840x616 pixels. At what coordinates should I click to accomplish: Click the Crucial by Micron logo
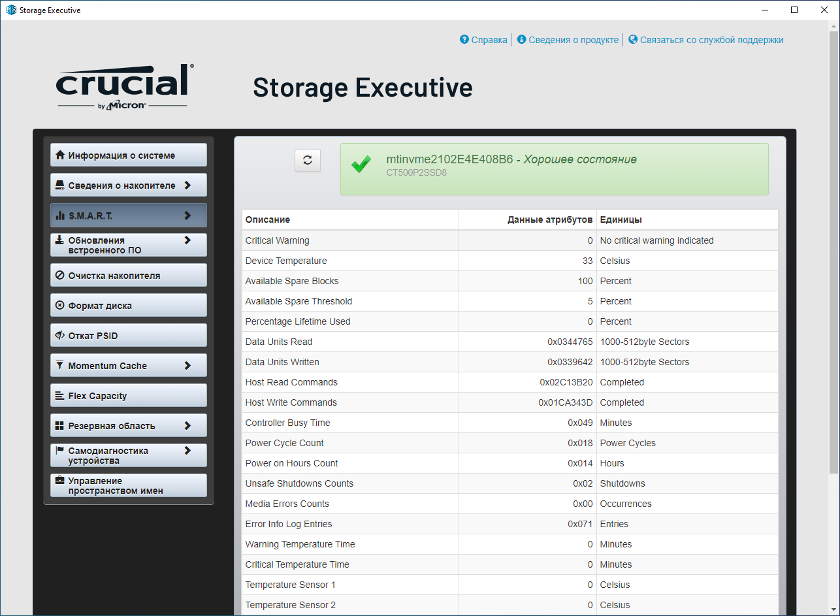125,87
